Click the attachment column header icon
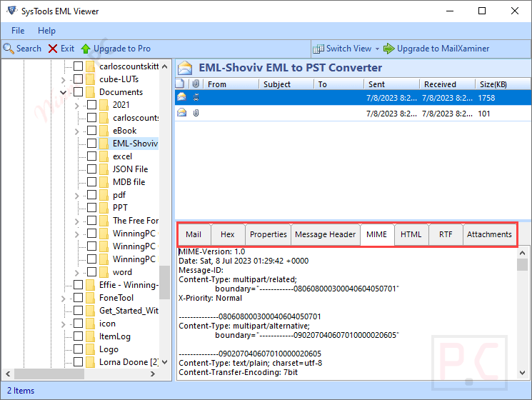 coord(196,84)
